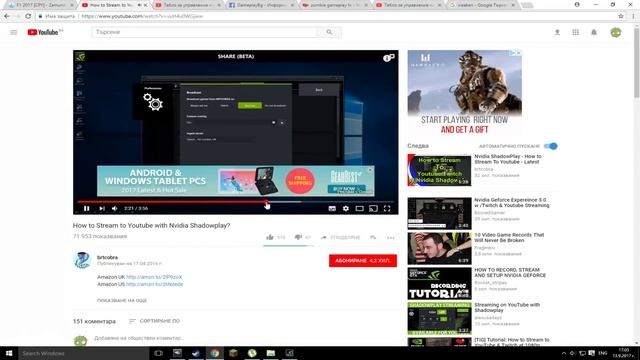The width and height of the screenshot is (640, 360).
Task: Open the player settings gear
Action: pyautogui.click(x=346, y=208)
